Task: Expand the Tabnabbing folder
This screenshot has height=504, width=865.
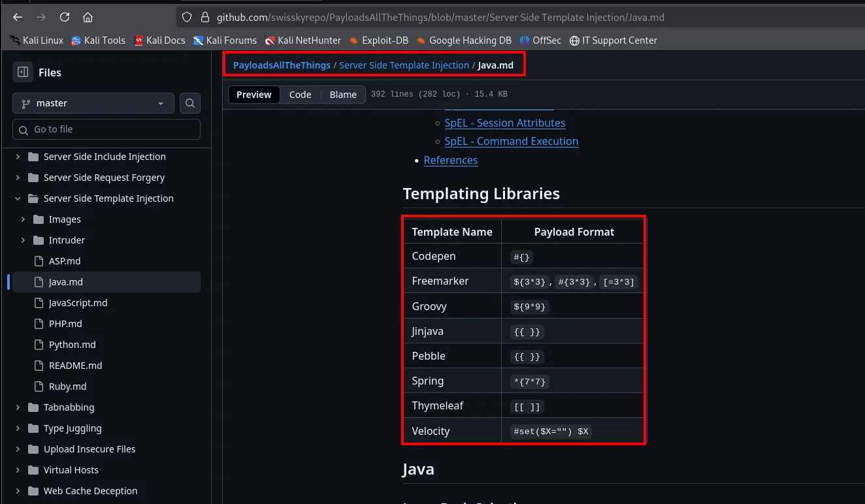Action: pyautogui.click(x=18, y=407)
